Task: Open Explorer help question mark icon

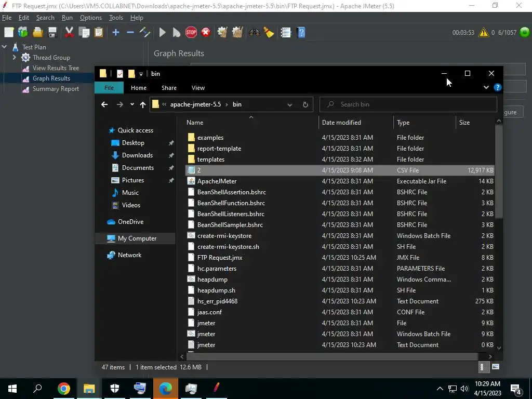Action: point(497,87)
